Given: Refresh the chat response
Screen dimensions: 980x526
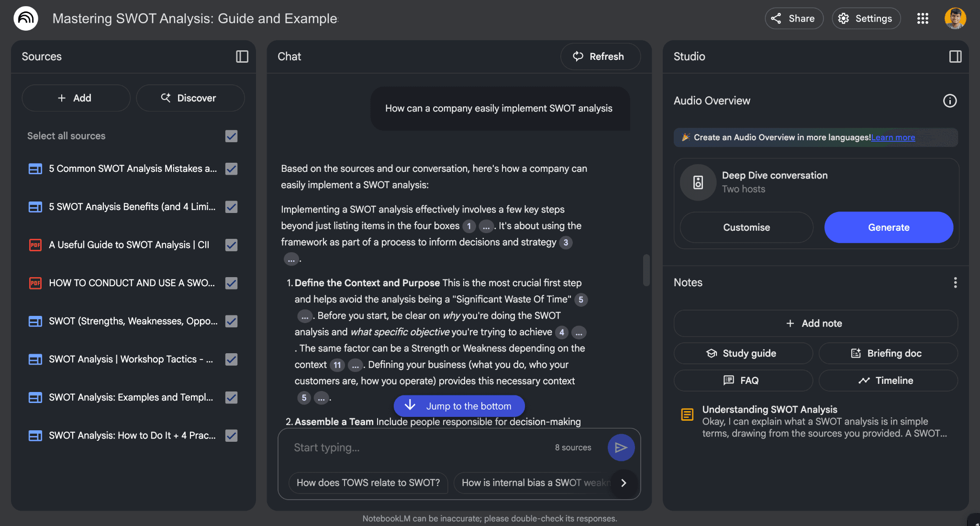Looking at the screenshot, I should click(600, 56).
